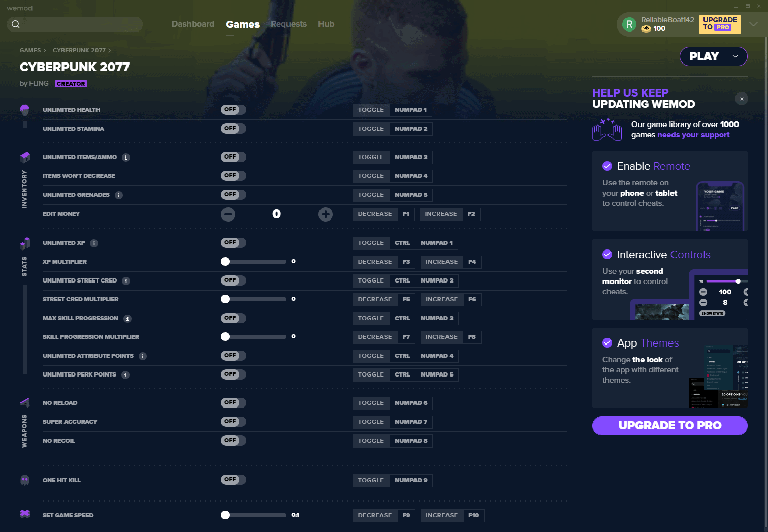The height and width of the screenshot is (532, 768).
Task: Click the coin balance icon showing 100
Action: (646, 29)
